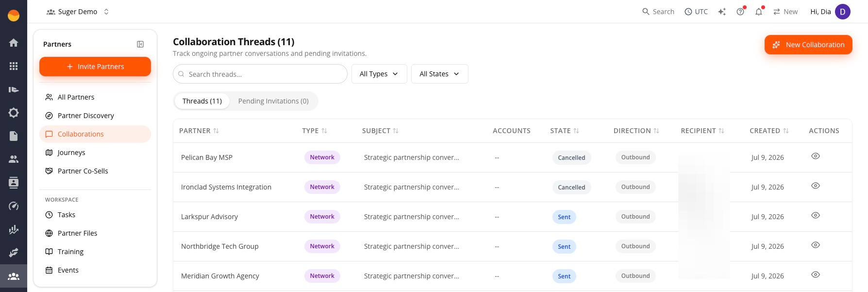Open the home icon in left rail
The width and height of the screenshot is (868, 292).
point(14,43)
